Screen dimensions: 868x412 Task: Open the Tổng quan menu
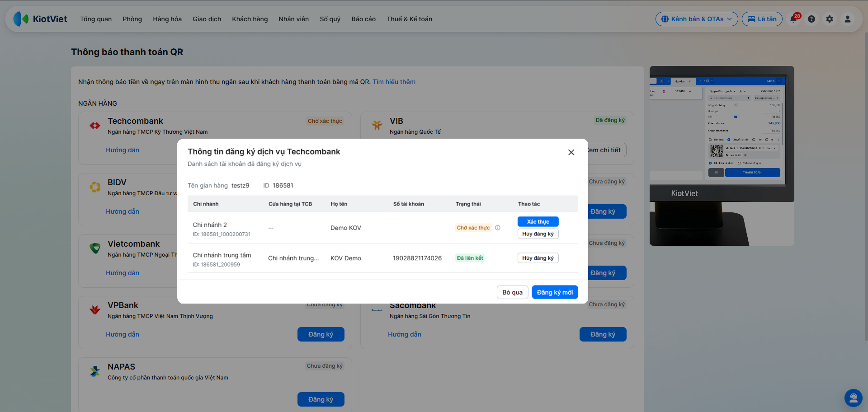coord(96,19)
